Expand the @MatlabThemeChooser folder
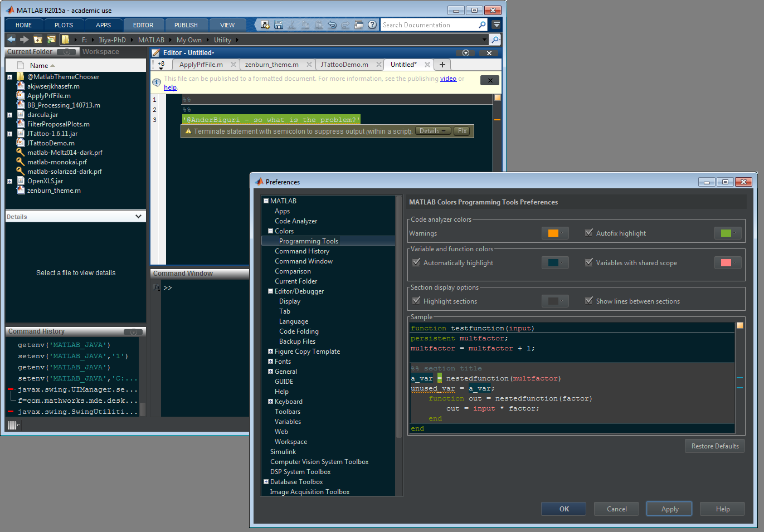Image resolution: width=764 pixels, height=532 pixels. [x=9, y=77]
